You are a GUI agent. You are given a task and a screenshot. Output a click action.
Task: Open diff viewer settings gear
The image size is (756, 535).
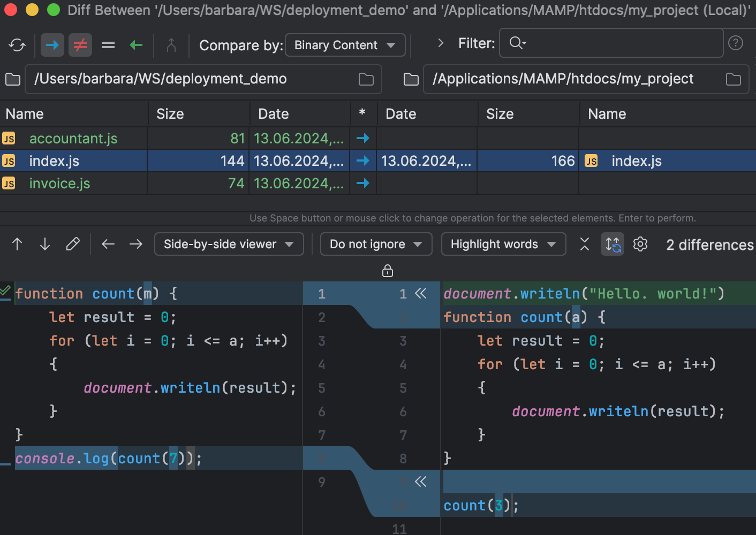pos(640,244)
